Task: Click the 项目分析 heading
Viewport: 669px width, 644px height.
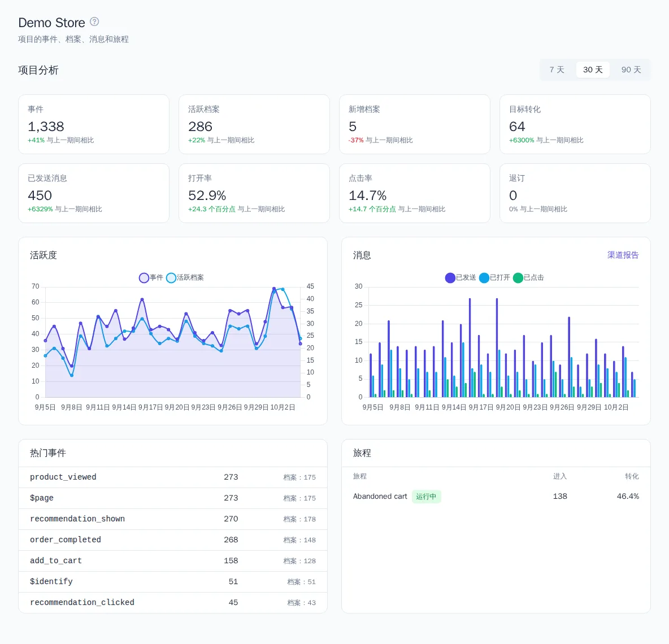Action: (x=38, y=70)
